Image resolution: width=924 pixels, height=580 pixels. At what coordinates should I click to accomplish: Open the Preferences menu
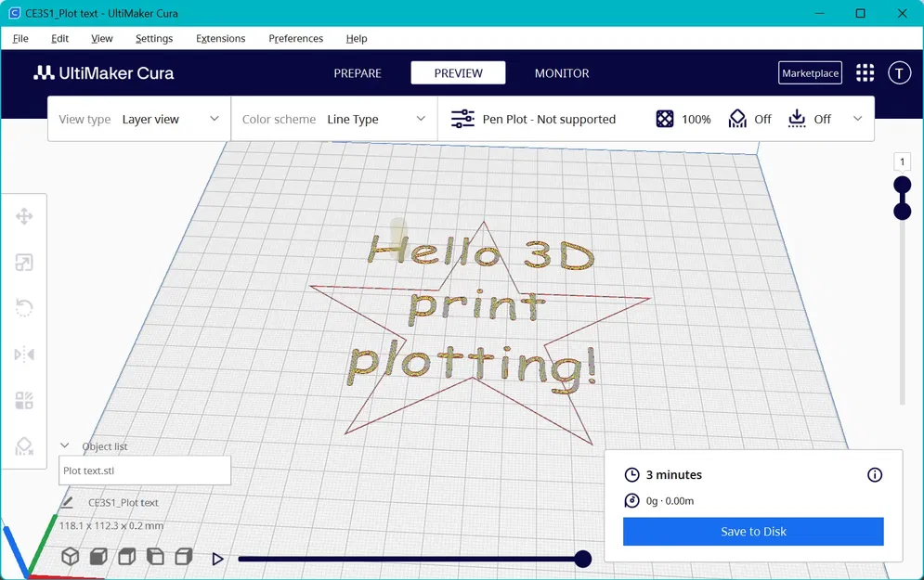[296, 38]
